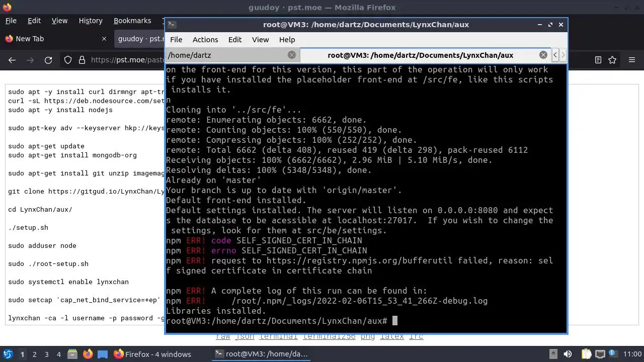
Task: Switch to New Tab in Firefox
Action: 55,39
